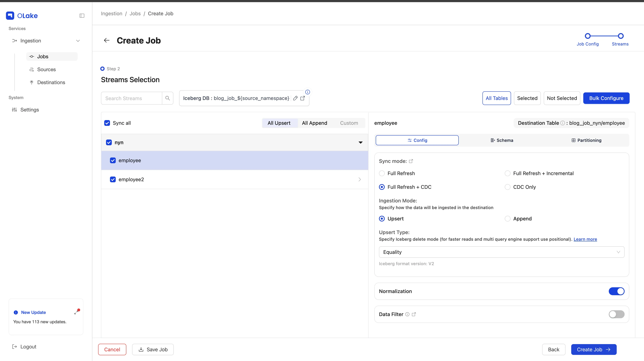Choose Append ingestion mode
This screenshot has height=361, width=644.
pos(507,219)
